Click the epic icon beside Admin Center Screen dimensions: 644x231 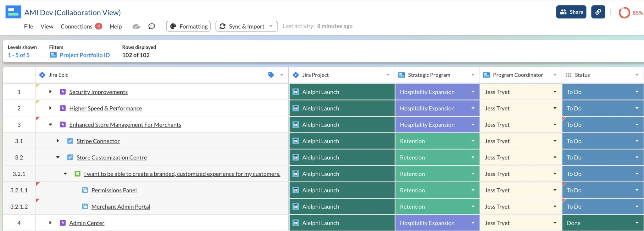point(63,223)
